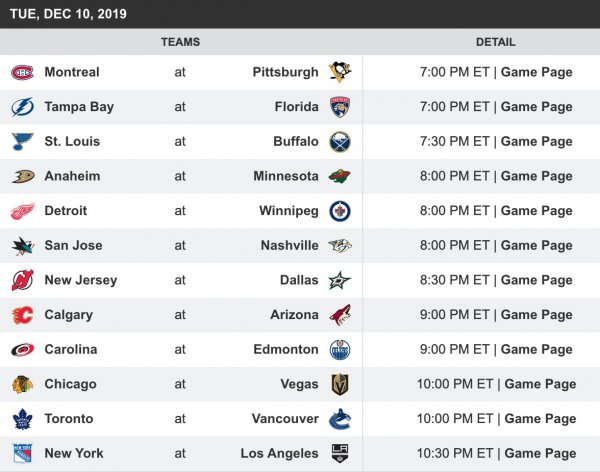Click the Buffalo Sabres logo
Viewport: 600px width, 472px height.
click(x=340, y=142)
